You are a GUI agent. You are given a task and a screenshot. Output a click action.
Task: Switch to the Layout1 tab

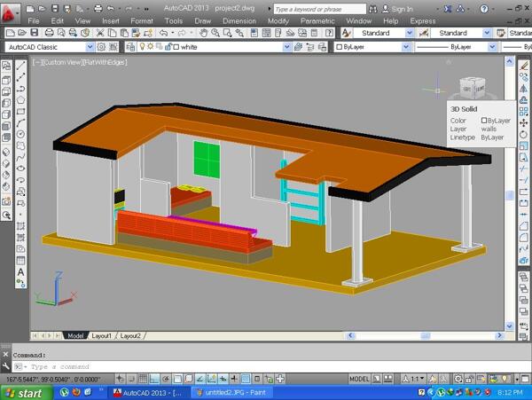coord(101,335)
